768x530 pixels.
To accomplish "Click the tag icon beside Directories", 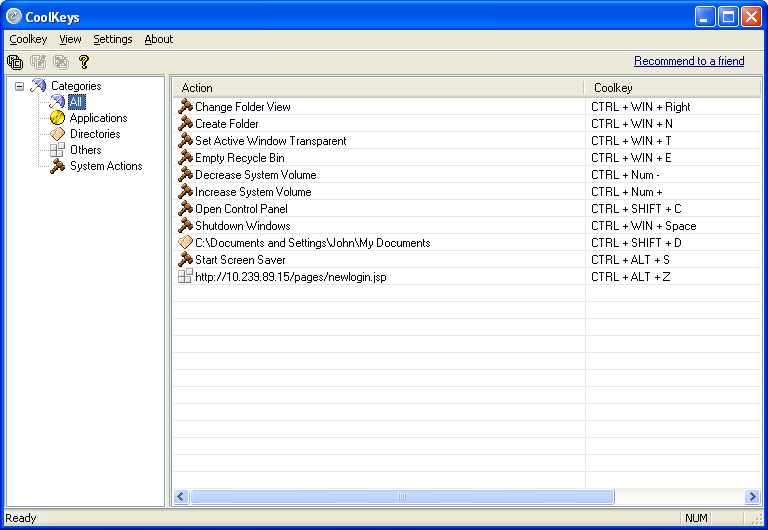I will click(57, 134).
